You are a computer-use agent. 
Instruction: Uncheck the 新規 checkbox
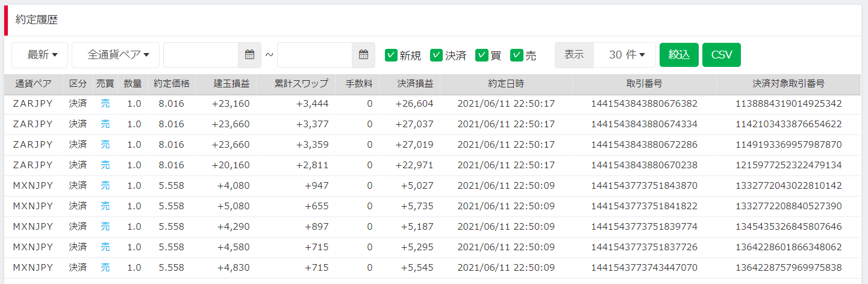[391, 55]
